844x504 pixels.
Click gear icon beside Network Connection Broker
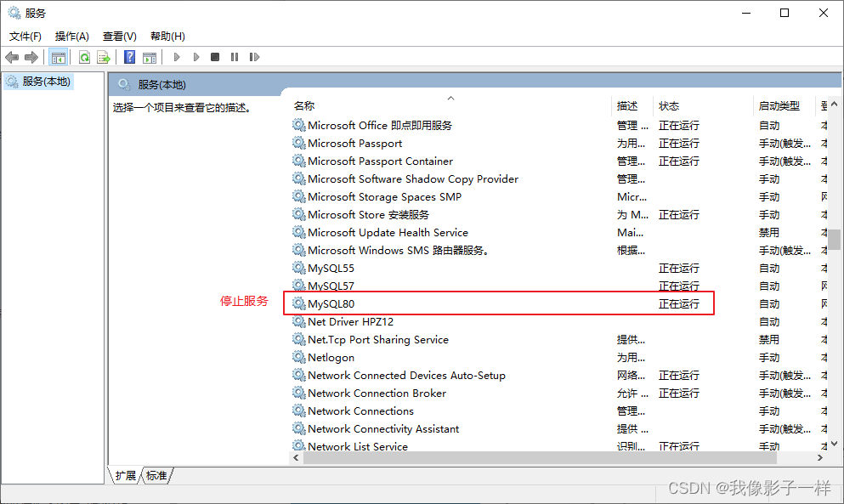[298, 392]
